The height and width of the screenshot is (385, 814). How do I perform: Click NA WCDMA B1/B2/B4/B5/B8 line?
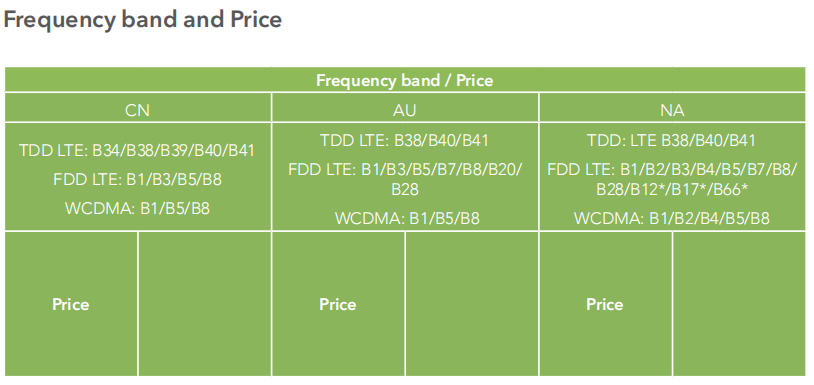click(672, 218)
